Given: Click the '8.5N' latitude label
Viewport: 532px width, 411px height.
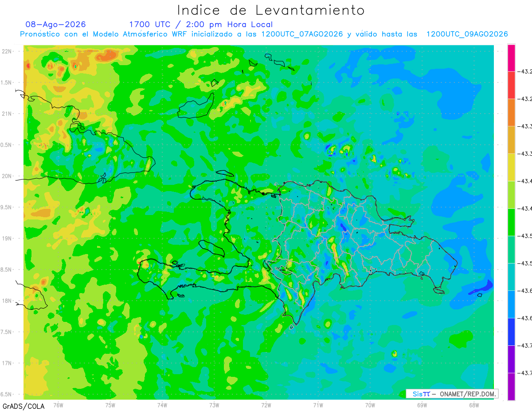Looking at the screenshot, I should click(6, 270).
